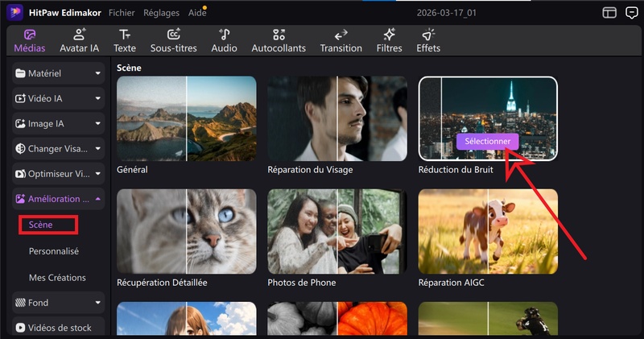The width and height of the screenshot is (644, 339).
Task: Click the Scène section heading
Action: [x=129, y=68]
